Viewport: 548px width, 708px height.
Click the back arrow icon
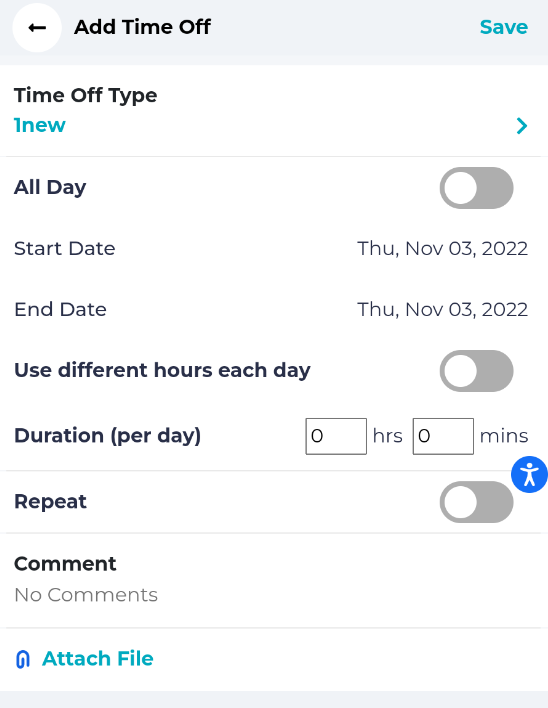tap(37, 28)
